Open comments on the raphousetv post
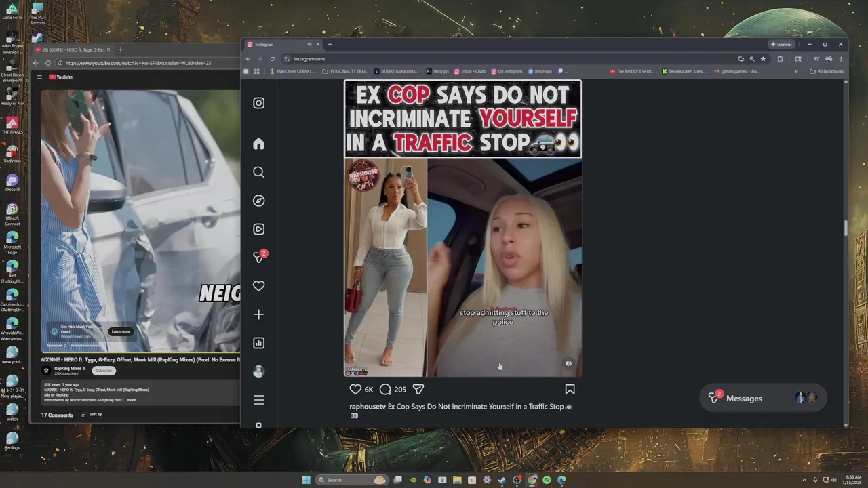This screenshot has height=488, width=868. tap(385, 389)
